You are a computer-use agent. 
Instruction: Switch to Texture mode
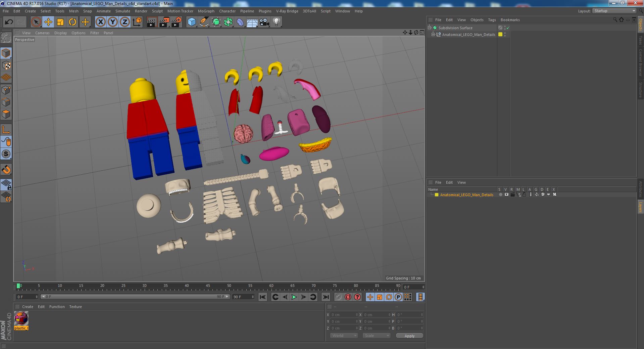(6, 65)
